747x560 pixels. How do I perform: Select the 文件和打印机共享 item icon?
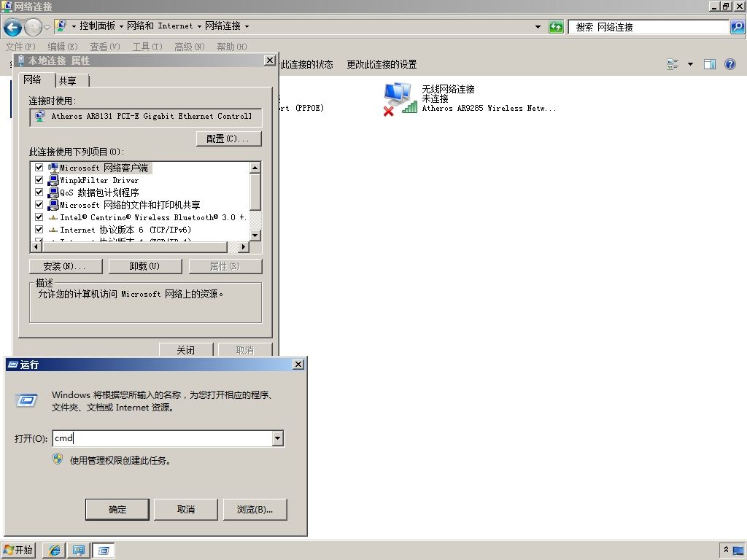click(x=53, y=205)
